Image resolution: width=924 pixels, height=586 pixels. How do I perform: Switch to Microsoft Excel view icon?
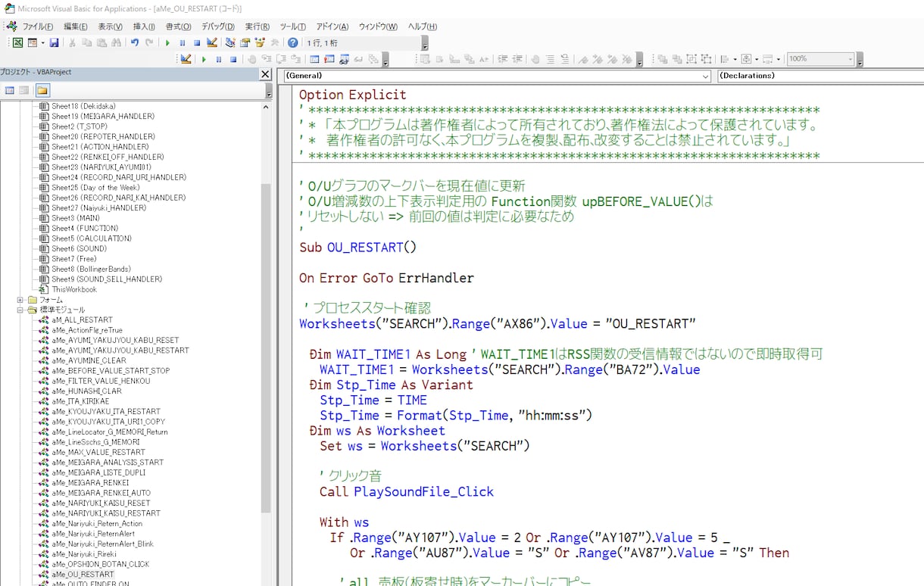(x=17, y=43)
